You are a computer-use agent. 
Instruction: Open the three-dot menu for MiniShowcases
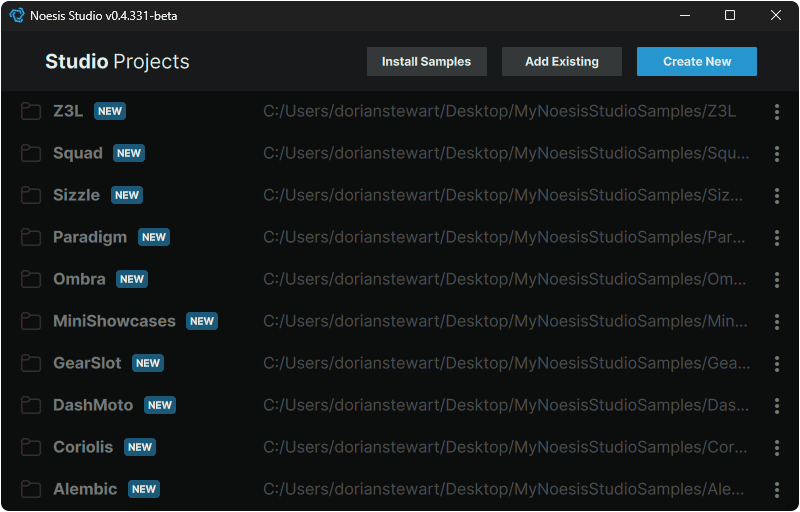pos(777,321)
